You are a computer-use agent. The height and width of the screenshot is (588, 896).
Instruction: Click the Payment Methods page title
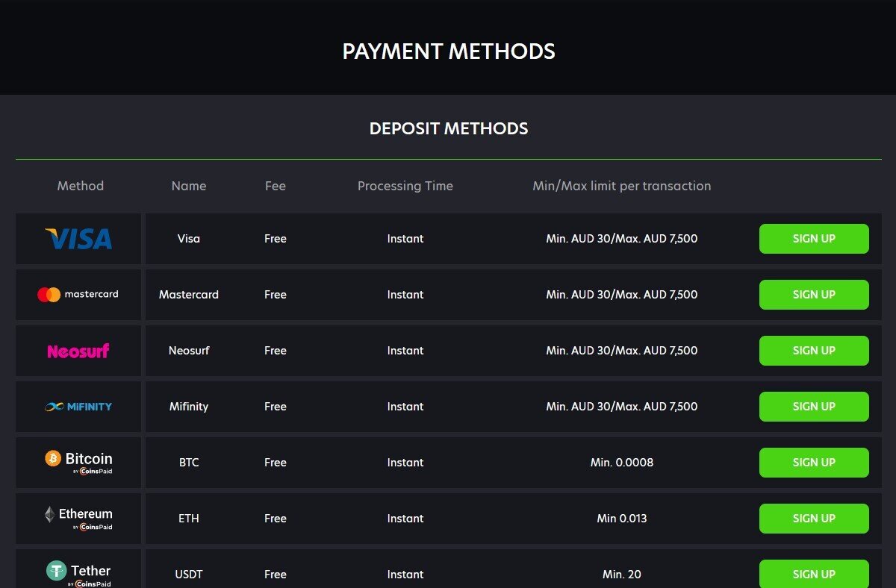[x=449, y=51]
